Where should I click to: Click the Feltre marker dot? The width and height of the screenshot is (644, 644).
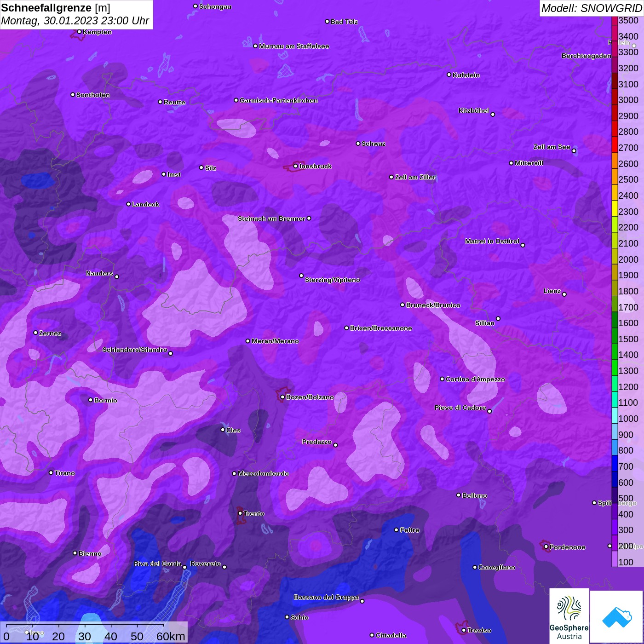click(397, 530)
